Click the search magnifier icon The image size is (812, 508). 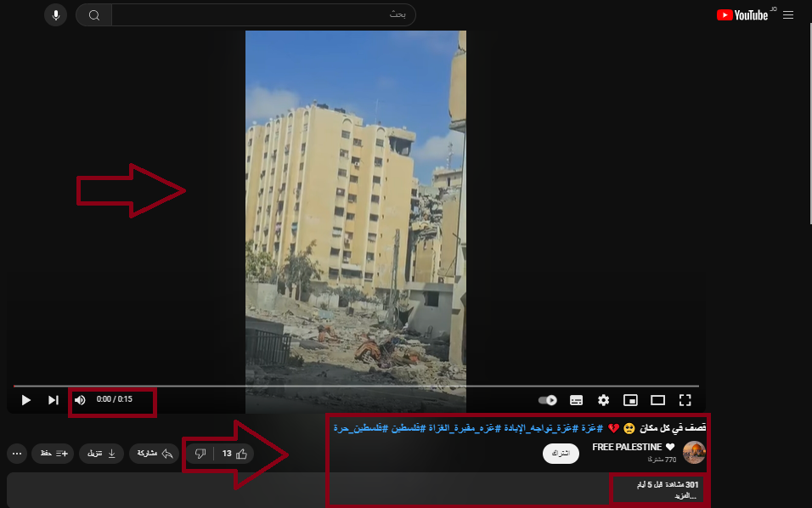click(x=94, y=15)
